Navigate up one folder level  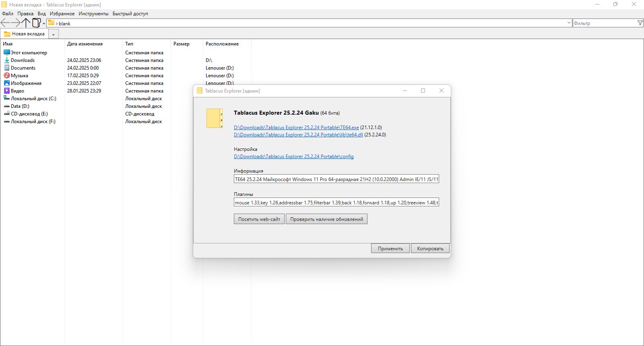(26, 23)
